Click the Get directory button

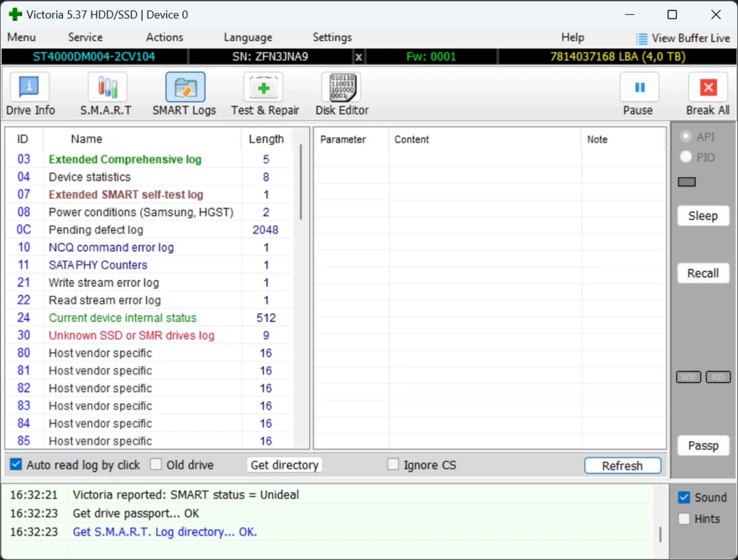[x=284, y=465]
